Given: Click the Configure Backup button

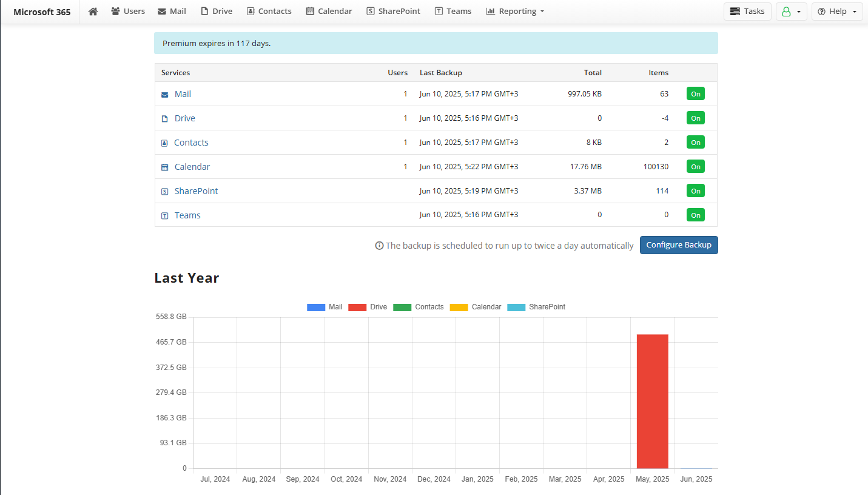Looking at the screenshot, I should coord(679,245).
